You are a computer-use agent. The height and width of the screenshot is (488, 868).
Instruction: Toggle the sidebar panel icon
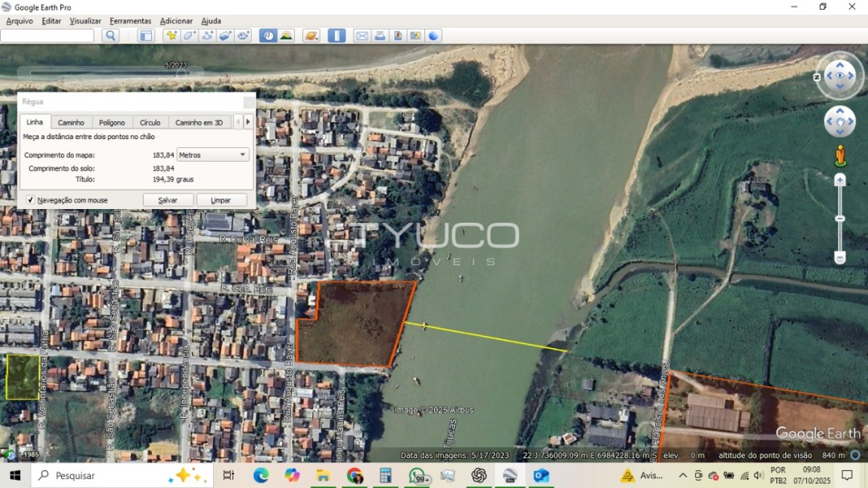[x=145, y=35]
